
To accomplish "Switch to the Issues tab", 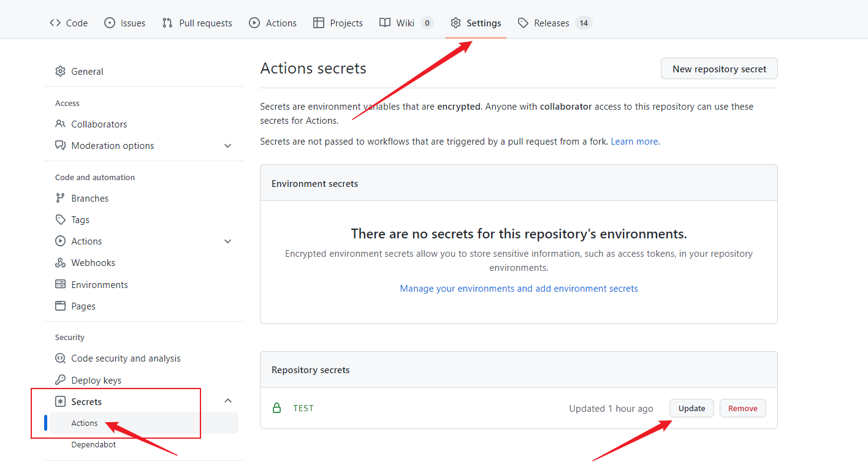I will pos(125,23).
